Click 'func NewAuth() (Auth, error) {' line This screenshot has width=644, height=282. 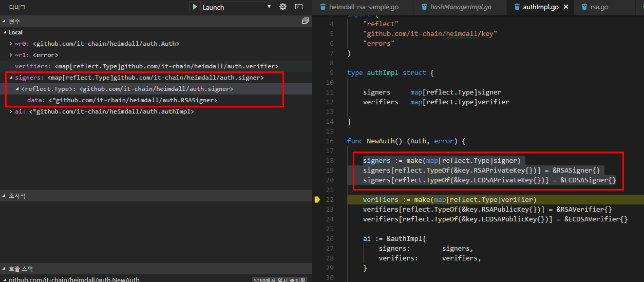coord(406,141)
